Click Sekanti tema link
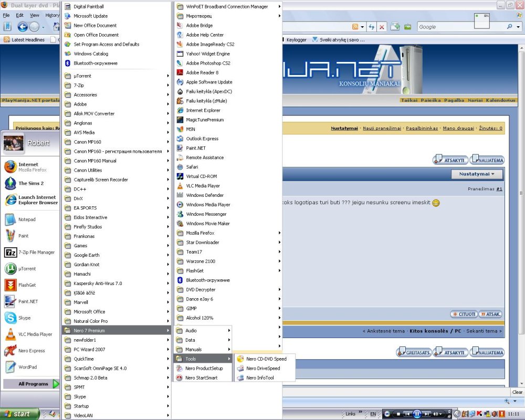 pyautogui.click(x=484, y=331)
